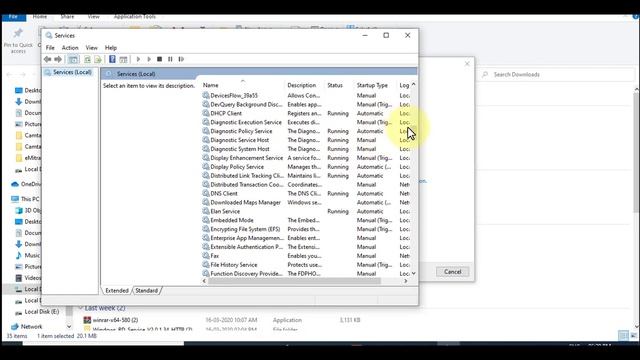Click the winrar-x64-580 (2) file icon
This screenshot has width=640, height=360.
[87, 320]
